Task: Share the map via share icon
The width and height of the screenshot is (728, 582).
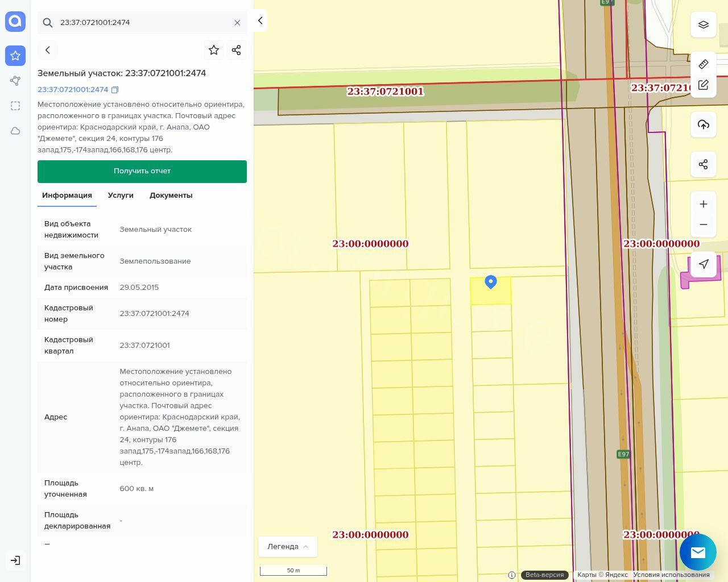Action: [704, 164]
